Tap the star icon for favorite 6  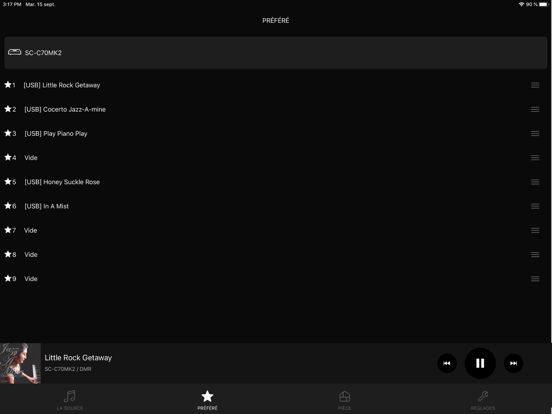point(8,206)
